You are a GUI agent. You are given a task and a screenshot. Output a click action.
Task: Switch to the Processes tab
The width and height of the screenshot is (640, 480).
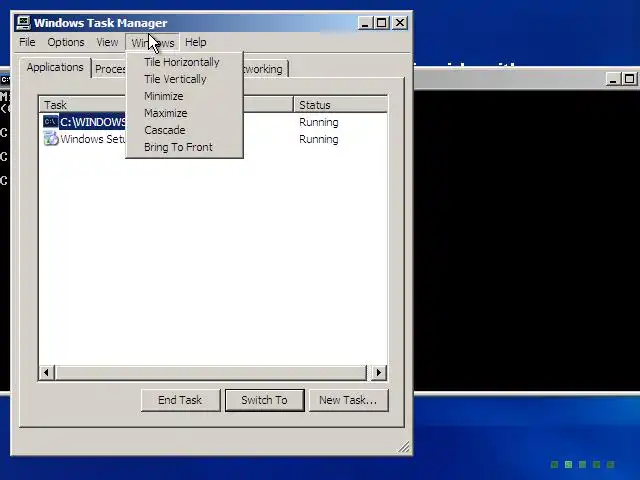(109, 69)
